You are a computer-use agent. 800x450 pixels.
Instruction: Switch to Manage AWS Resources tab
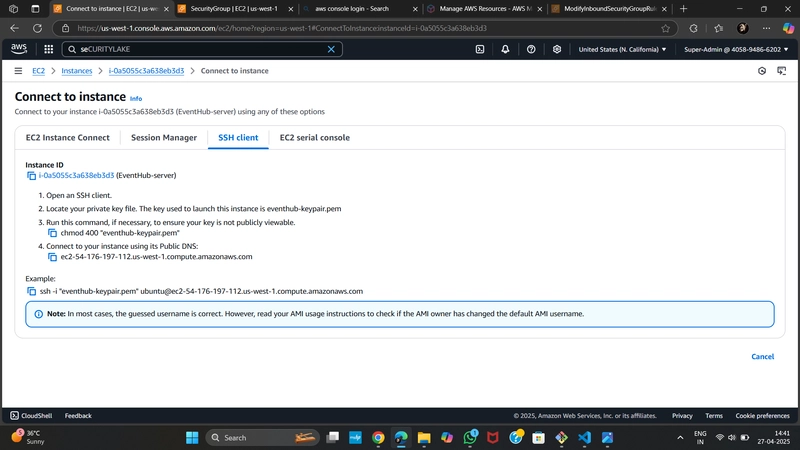click(x=484, y=9)
